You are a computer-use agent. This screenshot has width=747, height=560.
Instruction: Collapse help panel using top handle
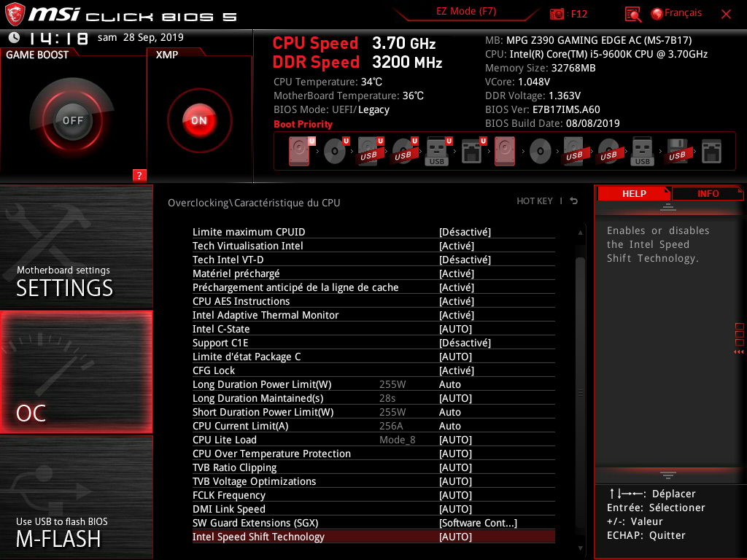coord(668,206)
